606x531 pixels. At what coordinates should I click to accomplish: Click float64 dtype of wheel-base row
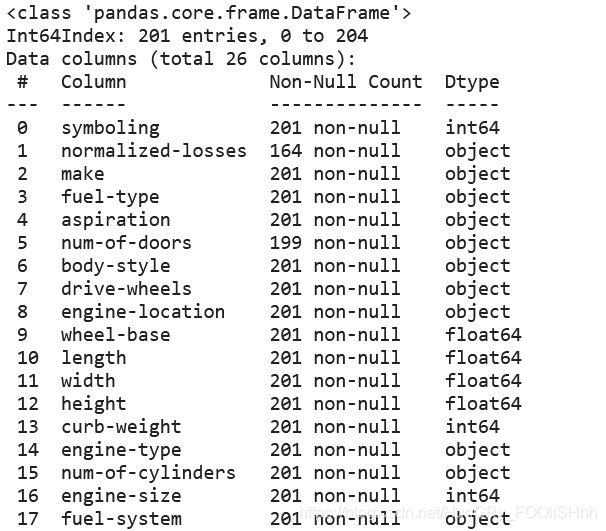[483, 335]
